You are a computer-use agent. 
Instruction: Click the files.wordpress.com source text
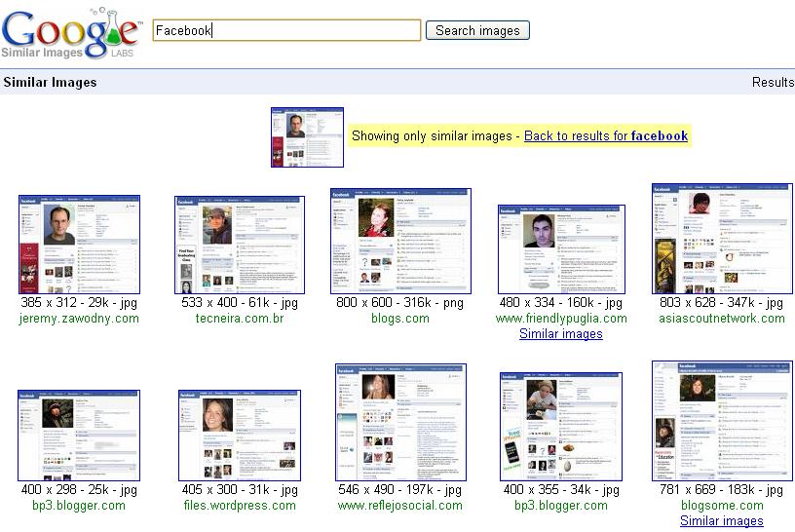click(240, 506)
